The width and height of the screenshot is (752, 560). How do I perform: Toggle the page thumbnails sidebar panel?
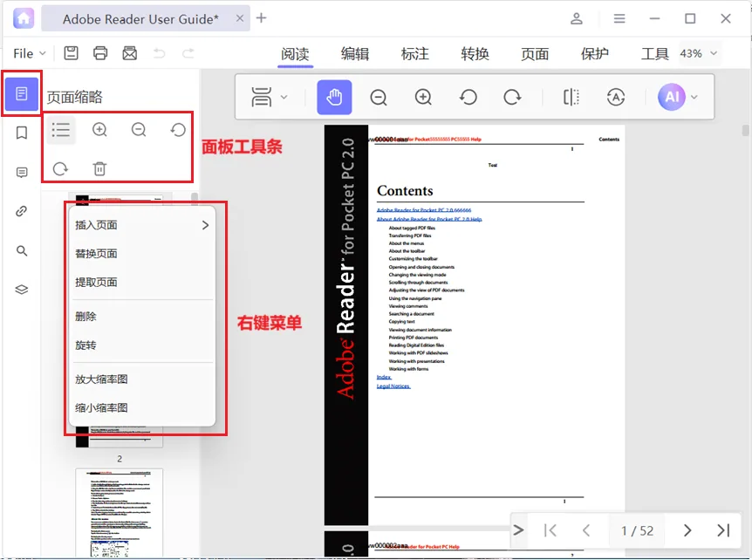coord(22,93)
